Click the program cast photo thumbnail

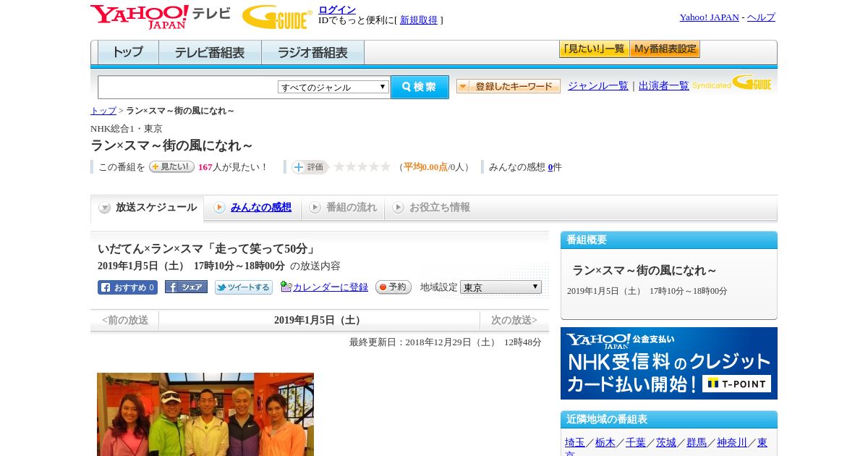(x=205, y=414)
